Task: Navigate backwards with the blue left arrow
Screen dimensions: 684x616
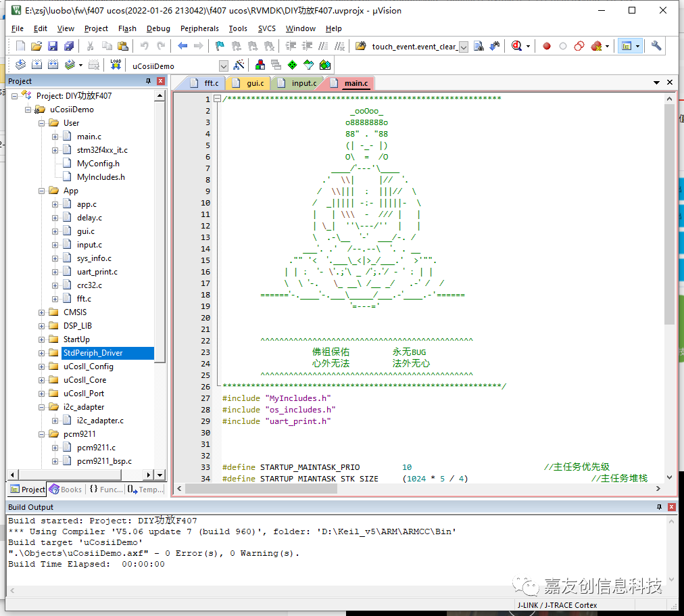Action: (x=182, y=46)
